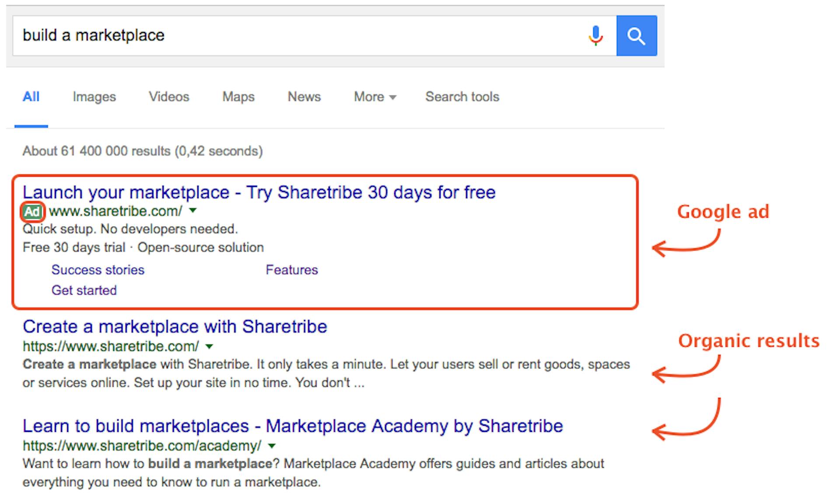Screen dimensions: 840x504
Task: Switch to the Videos tab
Action: pyautogui.click(x=168, y=97)
